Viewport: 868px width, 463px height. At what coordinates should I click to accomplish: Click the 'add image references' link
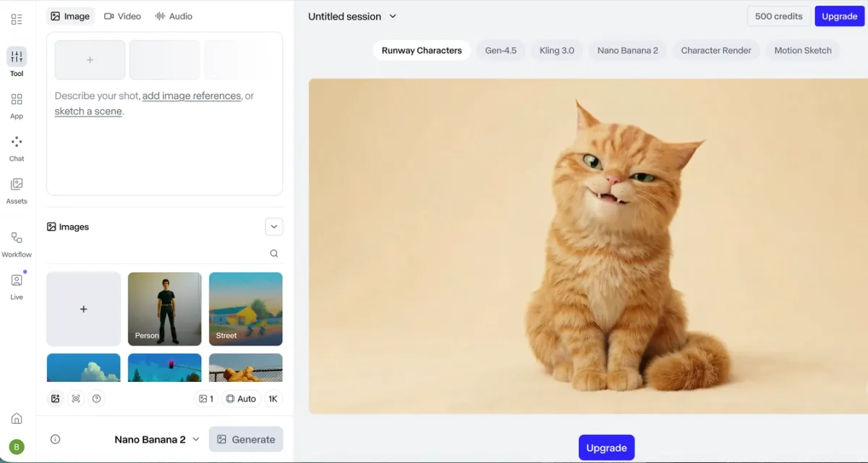pyautogui.click(x=192, y=95)
